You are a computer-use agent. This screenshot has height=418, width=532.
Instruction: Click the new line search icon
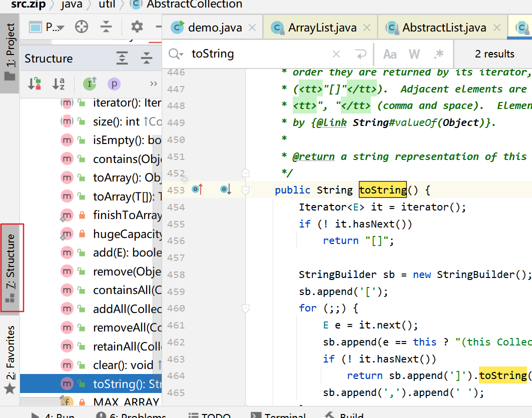(361, 54)
